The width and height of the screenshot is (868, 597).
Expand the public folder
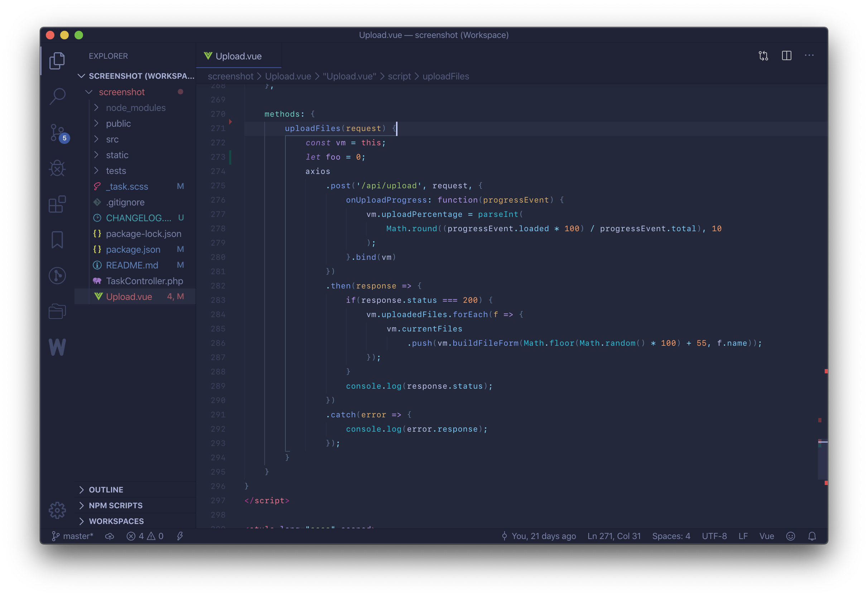[135, 123]
